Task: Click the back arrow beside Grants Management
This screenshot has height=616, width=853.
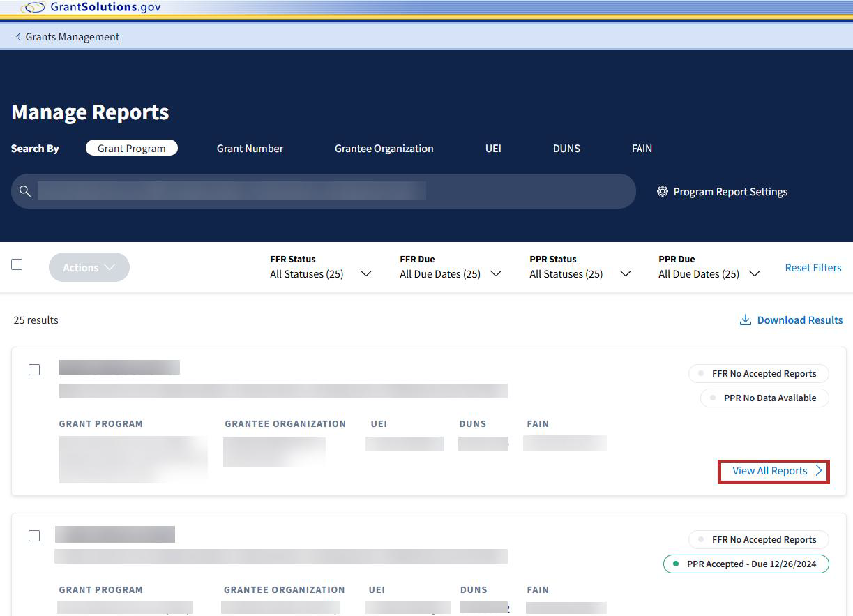Action: [18, 37]
